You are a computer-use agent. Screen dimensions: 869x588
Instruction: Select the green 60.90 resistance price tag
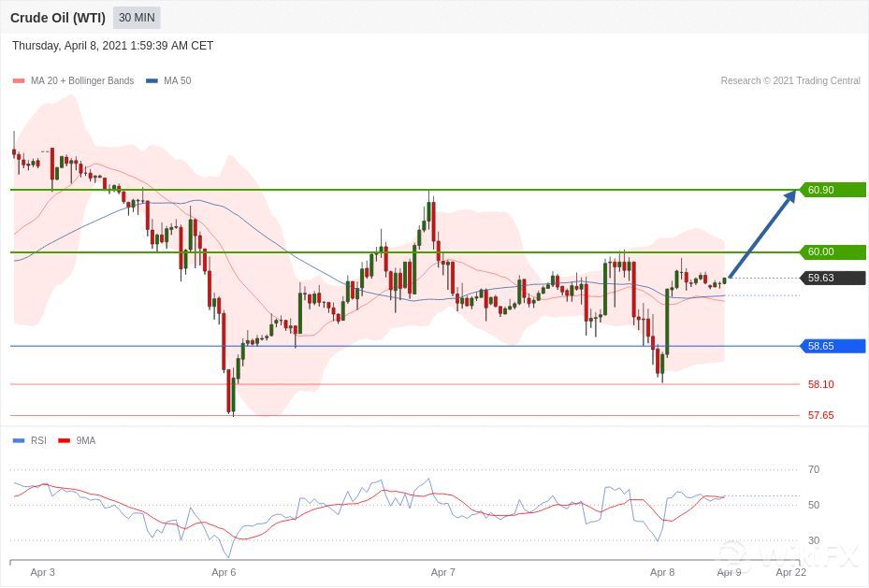click(x=831, y=190)
